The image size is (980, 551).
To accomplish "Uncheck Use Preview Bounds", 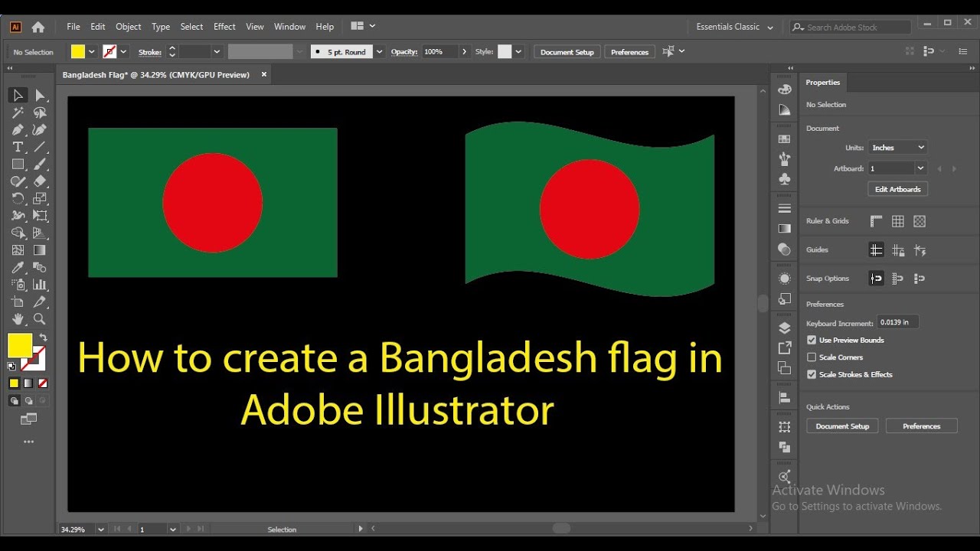I will point(812,340).
